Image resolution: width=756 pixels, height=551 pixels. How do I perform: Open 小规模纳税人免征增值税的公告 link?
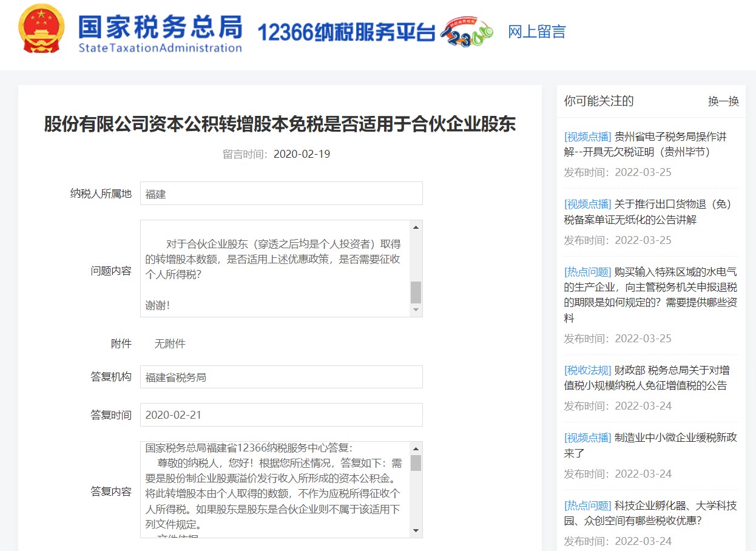coord(647,378)
